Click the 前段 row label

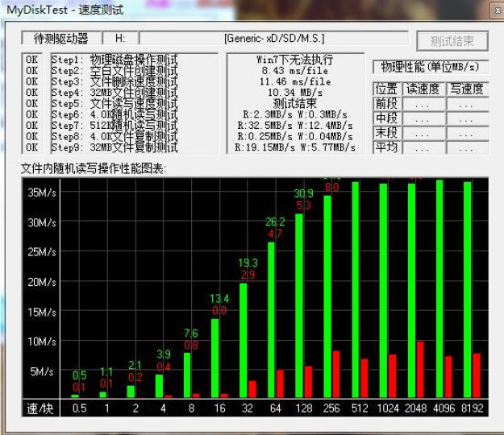pyautogui.click(x=387, y=104)
